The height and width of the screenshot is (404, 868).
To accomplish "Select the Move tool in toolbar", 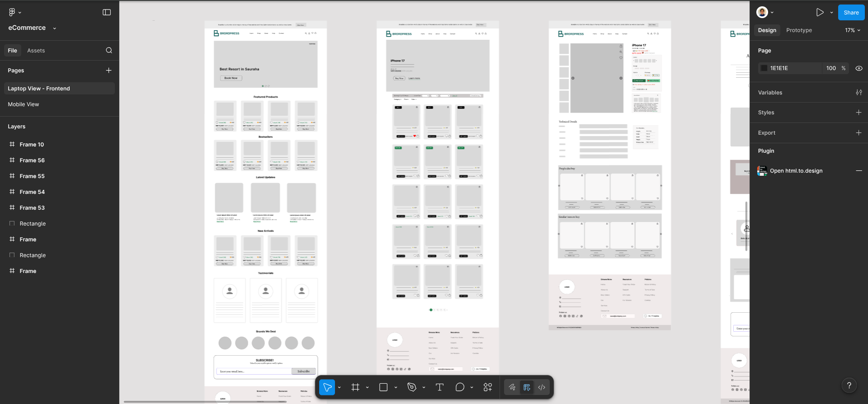I will tap(327, 387).
